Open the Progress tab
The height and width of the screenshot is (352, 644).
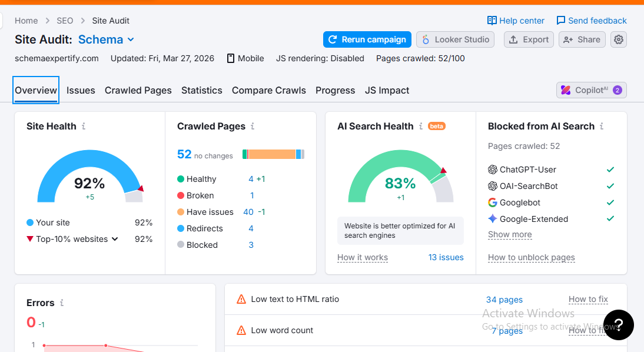click(x=335, y=91)
